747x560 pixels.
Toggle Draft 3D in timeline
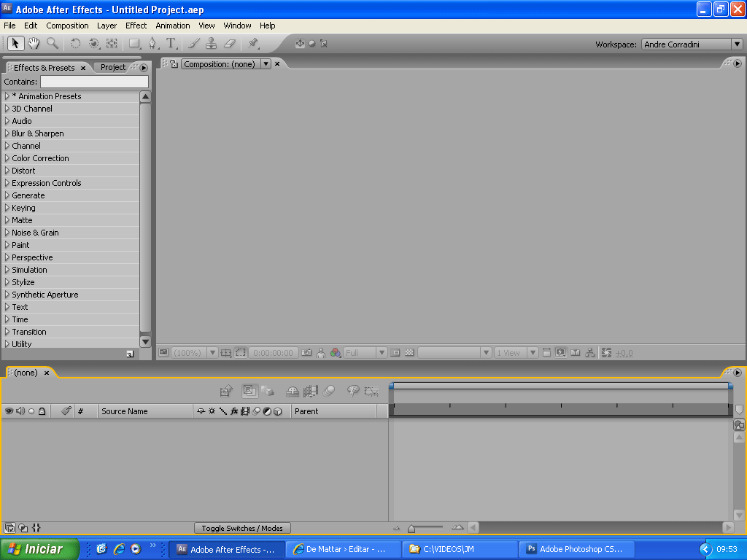coord(268,392)
